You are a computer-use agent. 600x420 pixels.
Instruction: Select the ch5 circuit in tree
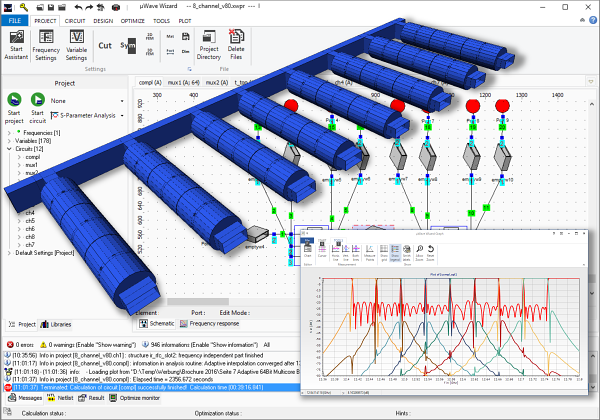point(31,221)
